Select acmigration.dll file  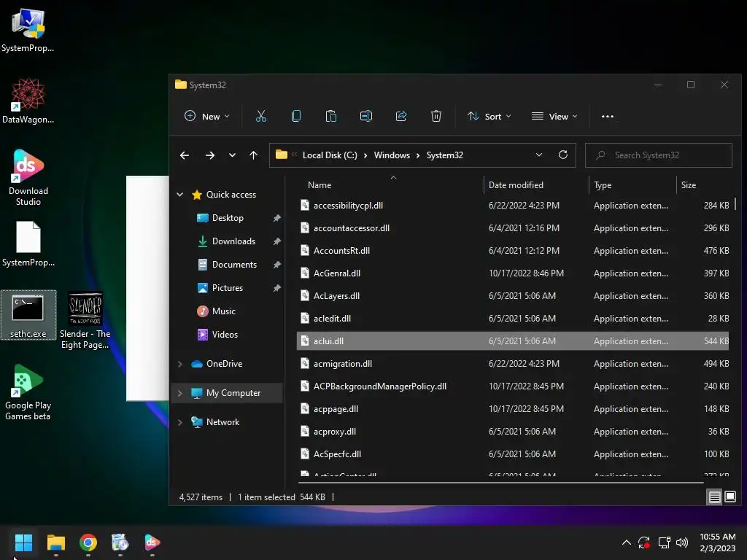[513, 364]
